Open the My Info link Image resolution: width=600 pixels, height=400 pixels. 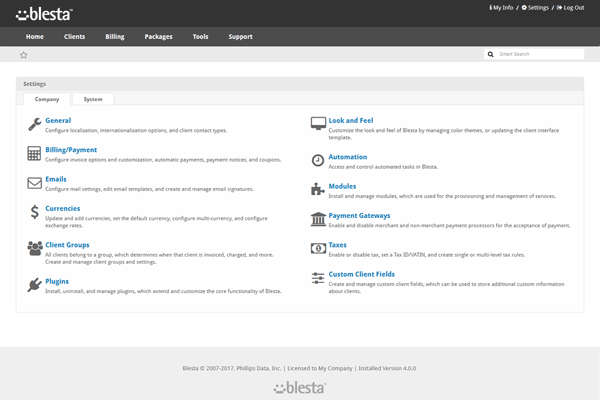[501, 8]
